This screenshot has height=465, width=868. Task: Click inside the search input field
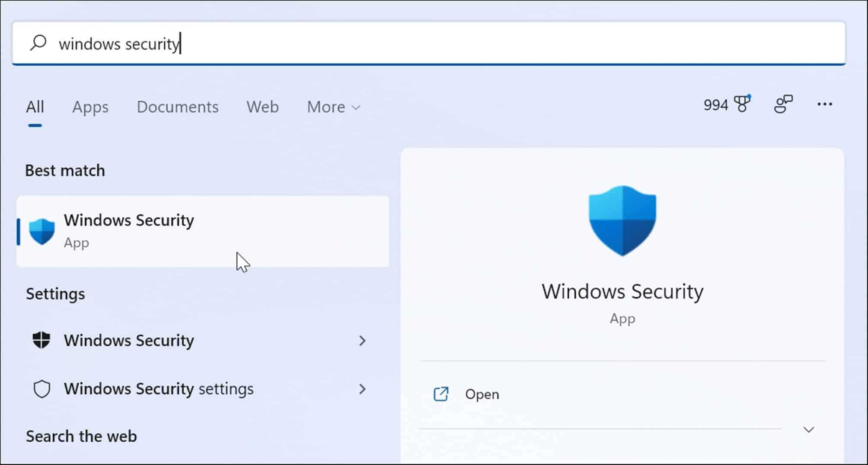click(259, 43)
